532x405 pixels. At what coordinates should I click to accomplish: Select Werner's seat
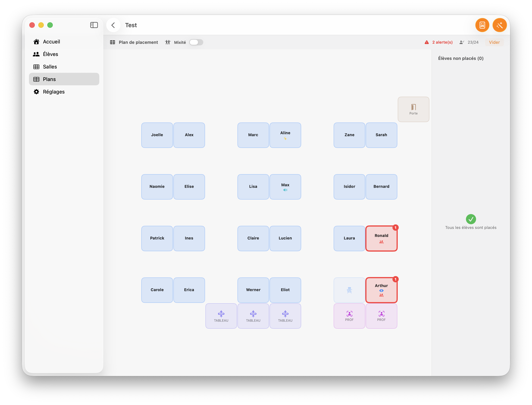(253, 290)
